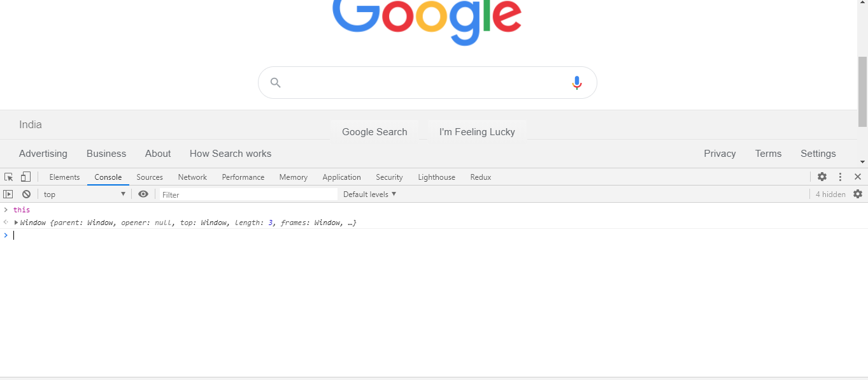This screenshot has width=868, height=380.
Task: Click the magnifier icon in search box
Action: tap(275, 83)
